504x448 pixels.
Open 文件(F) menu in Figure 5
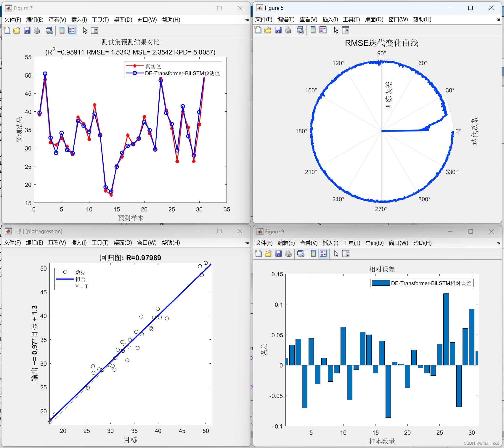[264, 20]
